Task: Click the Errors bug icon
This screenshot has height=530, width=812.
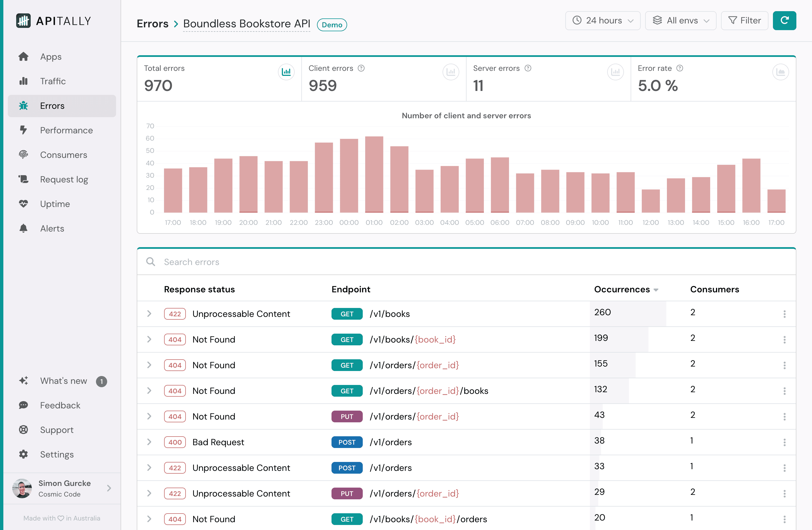Action: click(23, 106)
